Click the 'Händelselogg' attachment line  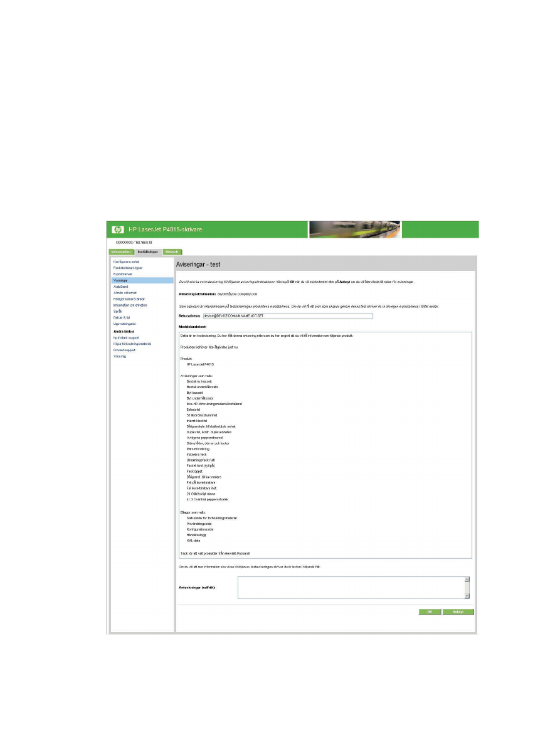[x=196, y=535]
